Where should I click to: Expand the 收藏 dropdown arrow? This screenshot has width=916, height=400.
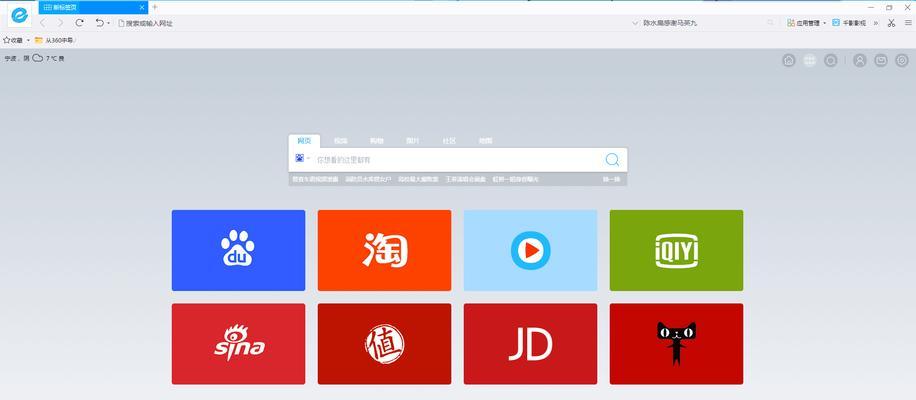(28, 40)
